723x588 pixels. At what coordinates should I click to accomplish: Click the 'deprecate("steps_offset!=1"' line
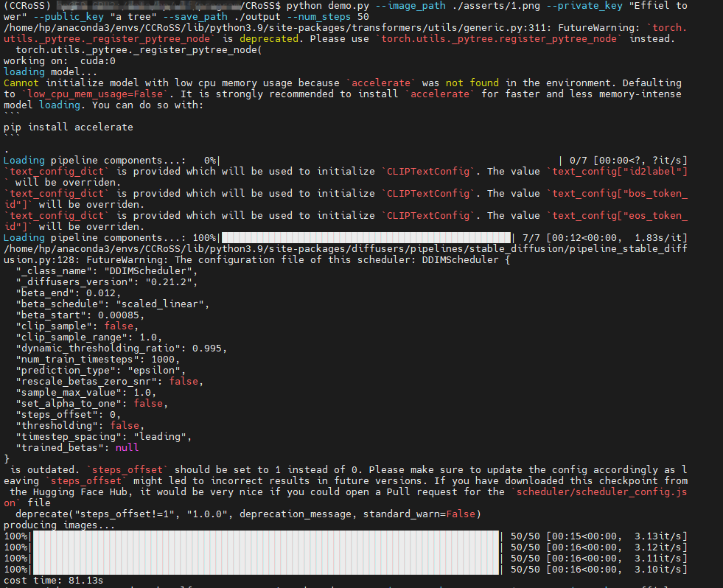point(248,514)
